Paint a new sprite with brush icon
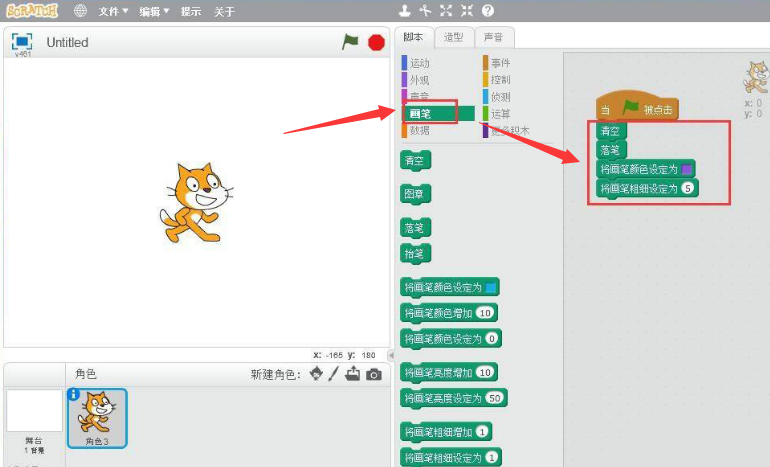 [x=334, y=374]
